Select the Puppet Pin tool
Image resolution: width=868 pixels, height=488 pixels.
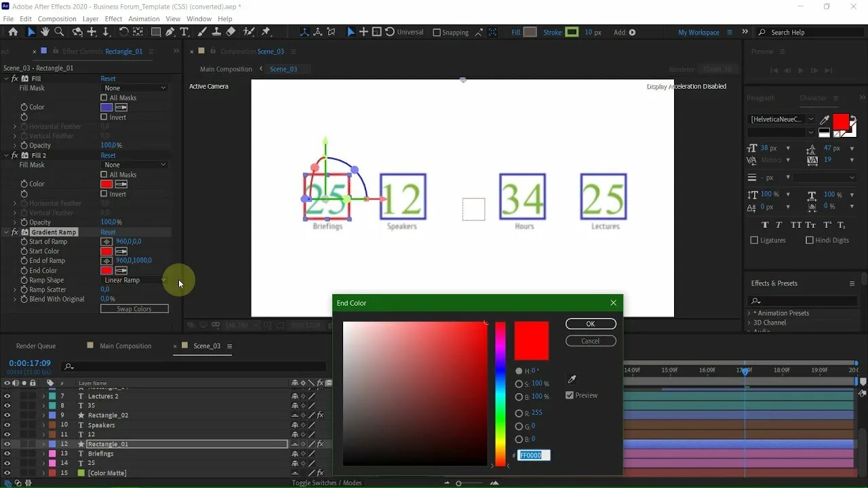pos(266,32)
